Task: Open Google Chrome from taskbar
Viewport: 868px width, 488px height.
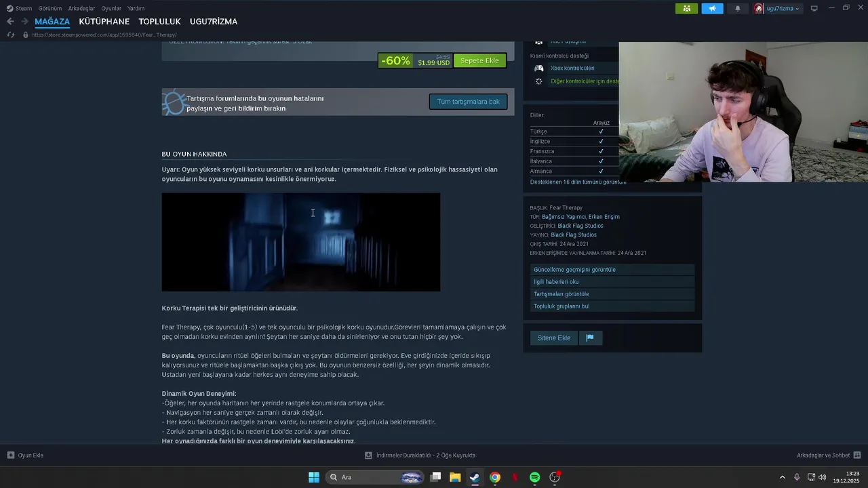Action: click(x=495, y=477)
